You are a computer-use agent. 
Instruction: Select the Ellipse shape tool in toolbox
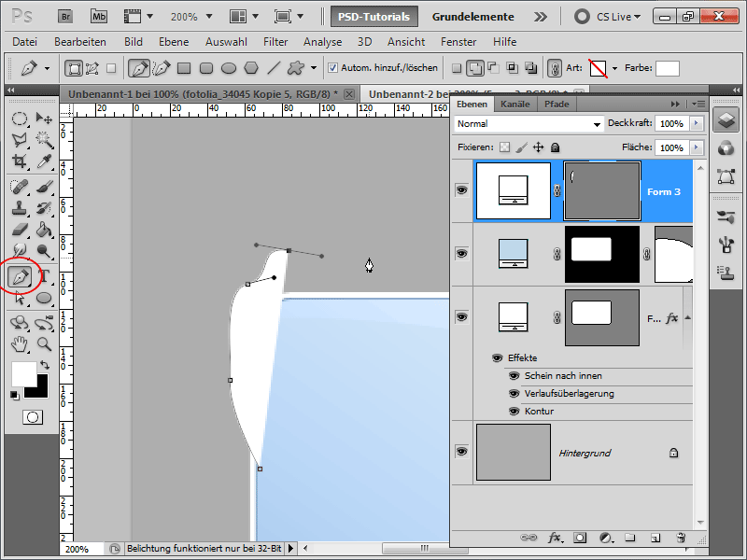(x=44, y=298)
